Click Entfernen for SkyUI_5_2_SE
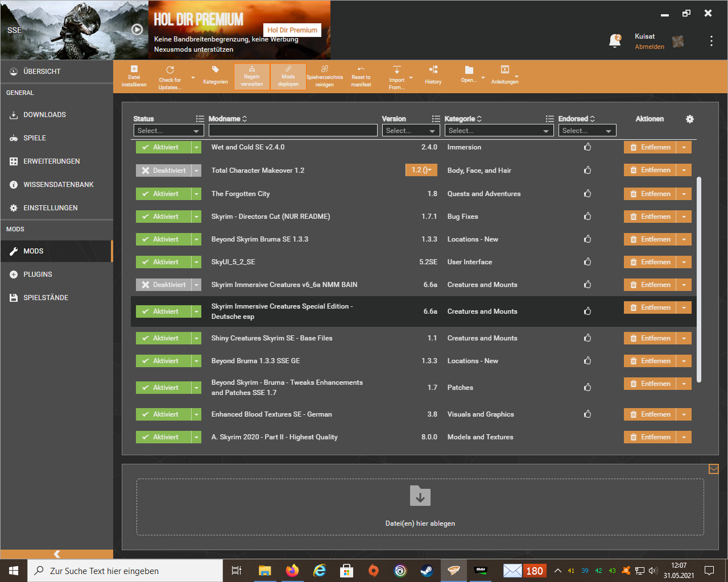 tap(650, 262)
